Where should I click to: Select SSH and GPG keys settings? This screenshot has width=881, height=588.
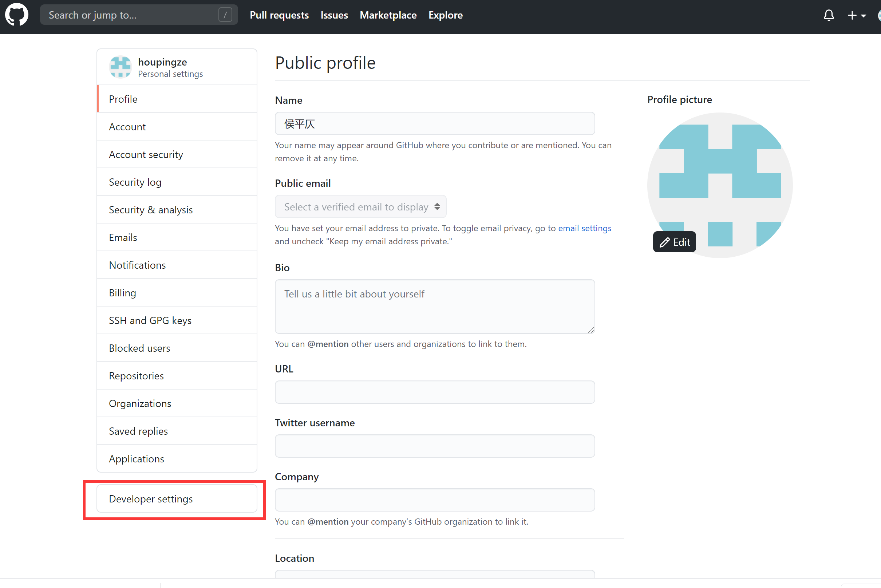pos(150,320)
